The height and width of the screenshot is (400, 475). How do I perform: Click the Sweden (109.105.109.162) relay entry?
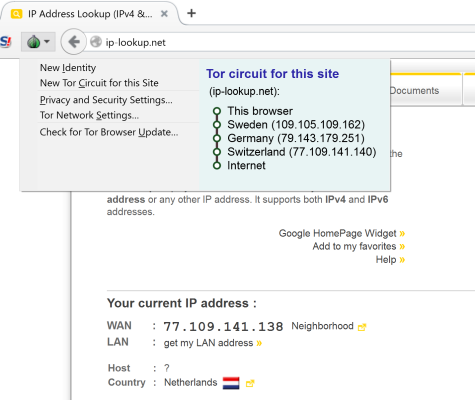click(x=296, y=125)
